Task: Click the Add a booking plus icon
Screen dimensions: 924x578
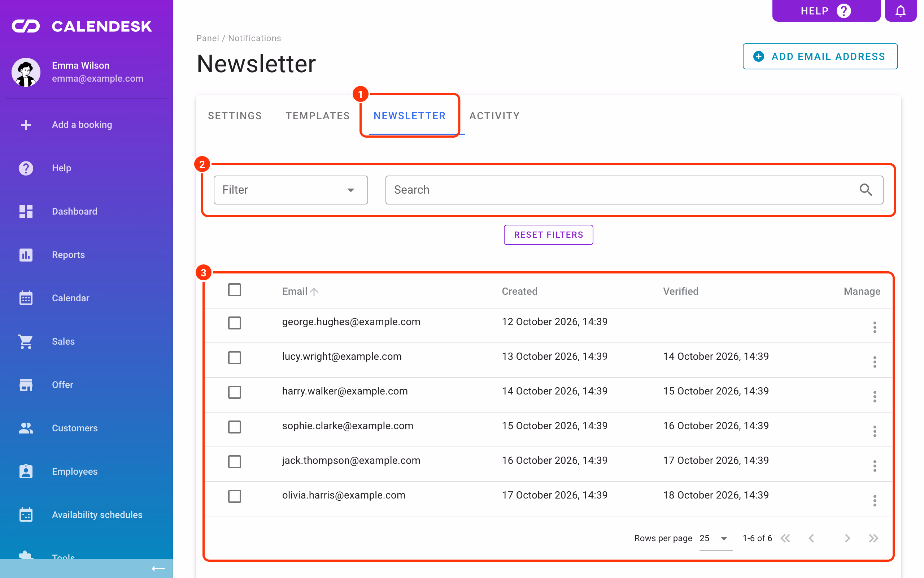Action: coord(26,125)
